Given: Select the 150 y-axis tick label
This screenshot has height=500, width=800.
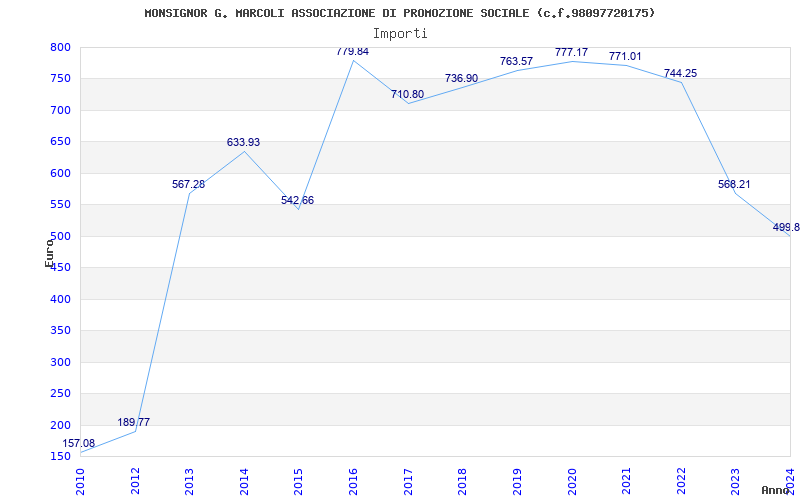Looking at the screenshot, I should click(60, 456).
